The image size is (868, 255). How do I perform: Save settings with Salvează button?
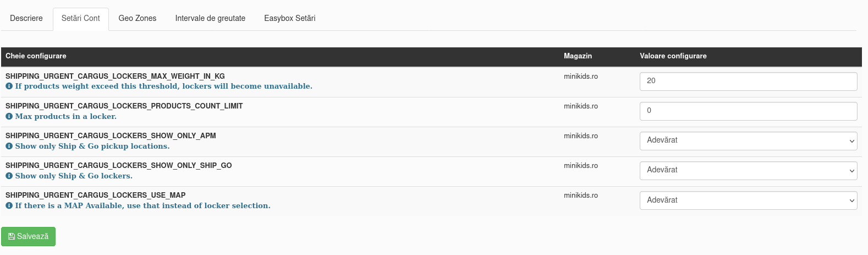pyautogui.click(x=28, y=236)
